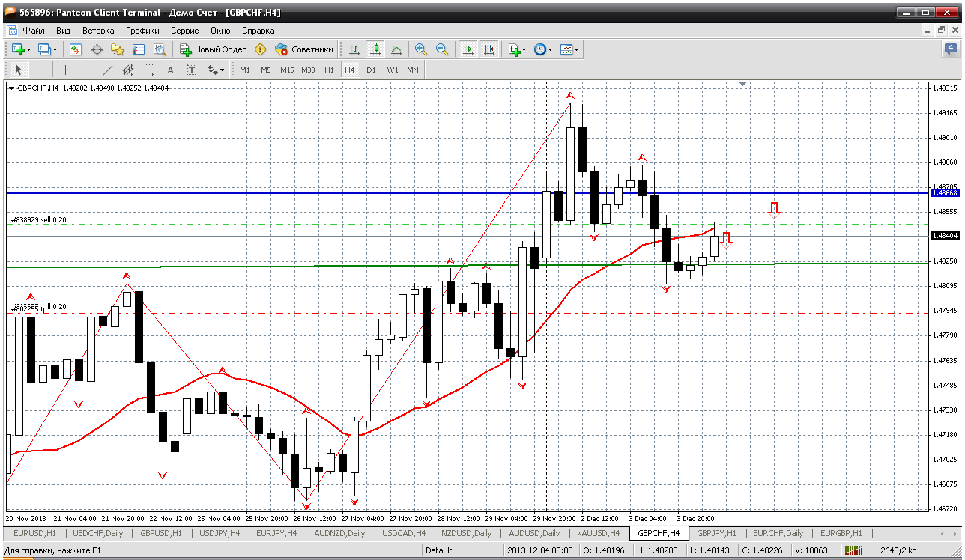Viewport: 965px width, 560px height.
Task: Switch chart to Line Chart style
Action: pyautogui.click(x=396, y=49)
